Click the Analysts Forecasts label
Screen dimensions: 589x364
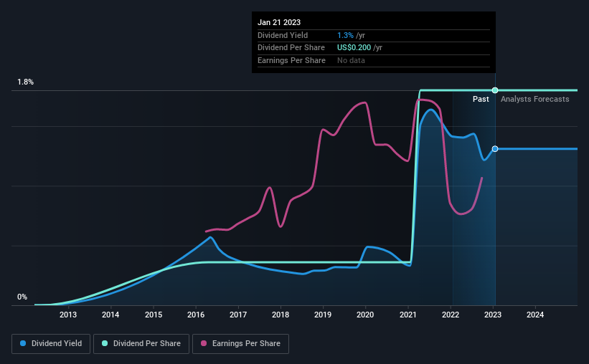535,99
